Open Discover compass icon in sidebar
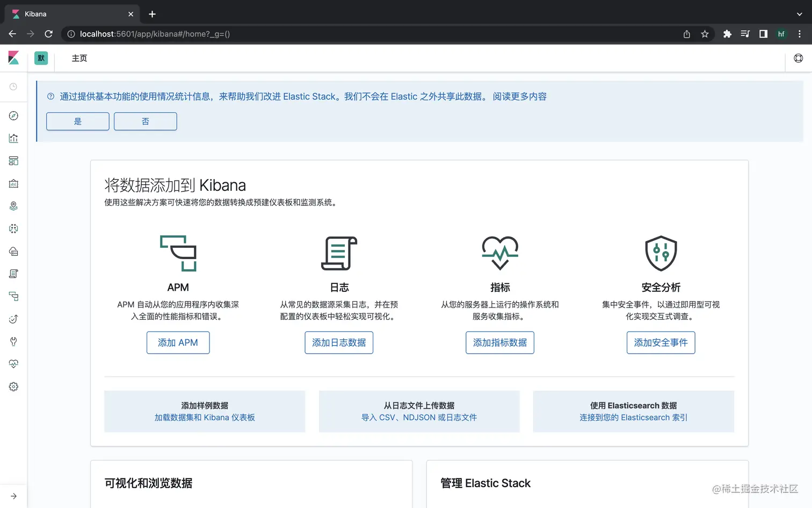The height and width of the screenshot is (508, 812). tap(13, 116)
